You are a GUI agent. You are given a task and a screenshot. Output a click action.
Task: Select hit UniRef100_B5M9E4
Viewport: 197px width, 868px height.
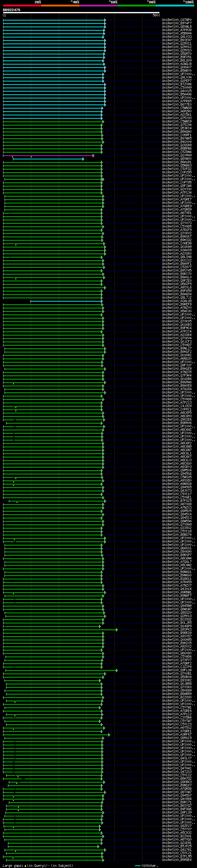177,860
